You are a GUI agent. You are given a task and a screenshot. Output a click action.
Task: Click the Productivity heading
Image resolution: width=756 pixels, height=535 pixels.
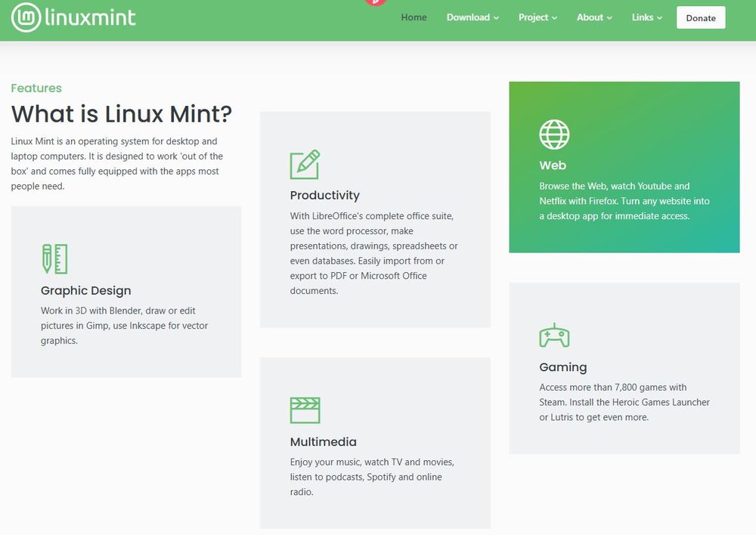coord(324,195)
